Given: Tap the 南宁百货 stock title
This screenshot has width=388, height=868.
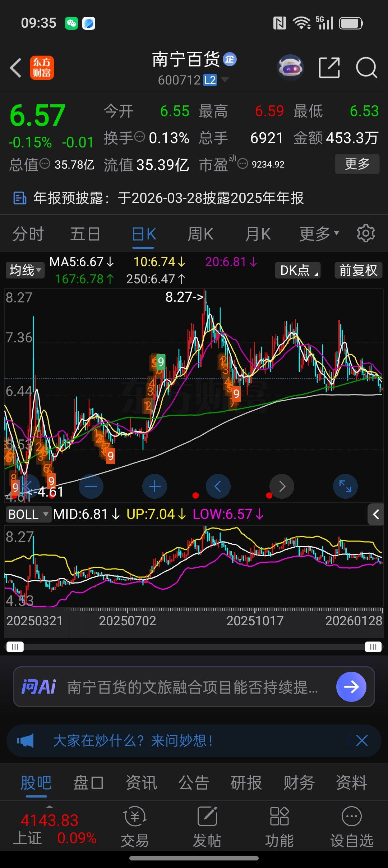Looking at the screenshot, I should [x=186, y=59].
